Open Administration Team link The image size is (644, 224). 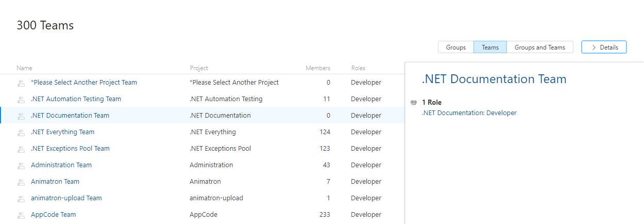pyautogui.click(x=61, y=165)
